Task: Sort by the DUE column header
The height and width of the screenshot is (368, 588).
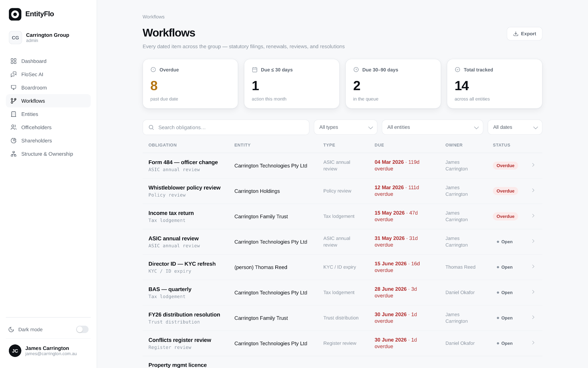Action: [x=379, y=145]
